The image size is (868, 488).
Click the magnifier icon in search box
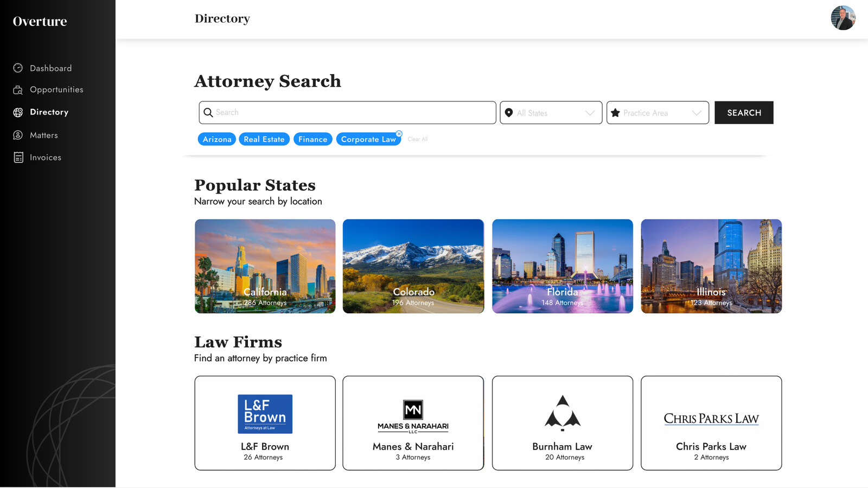click(x=208, y=113)
